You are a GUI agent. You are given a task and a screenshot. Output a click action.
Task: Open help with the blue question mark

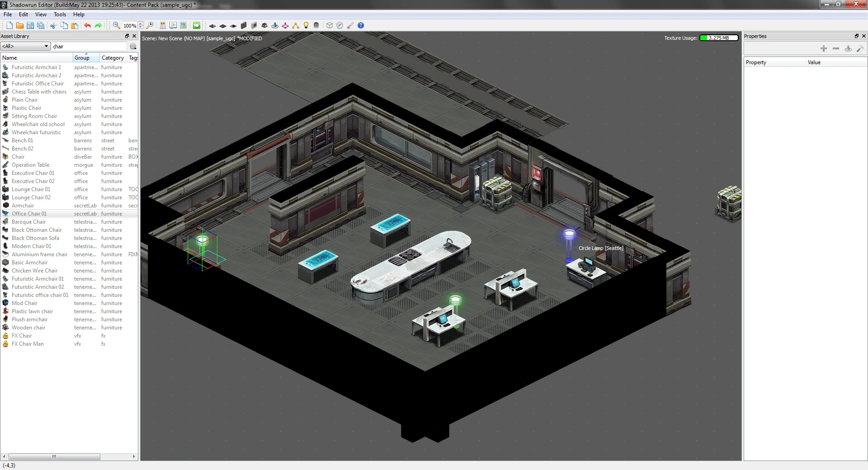coord(361,26)
